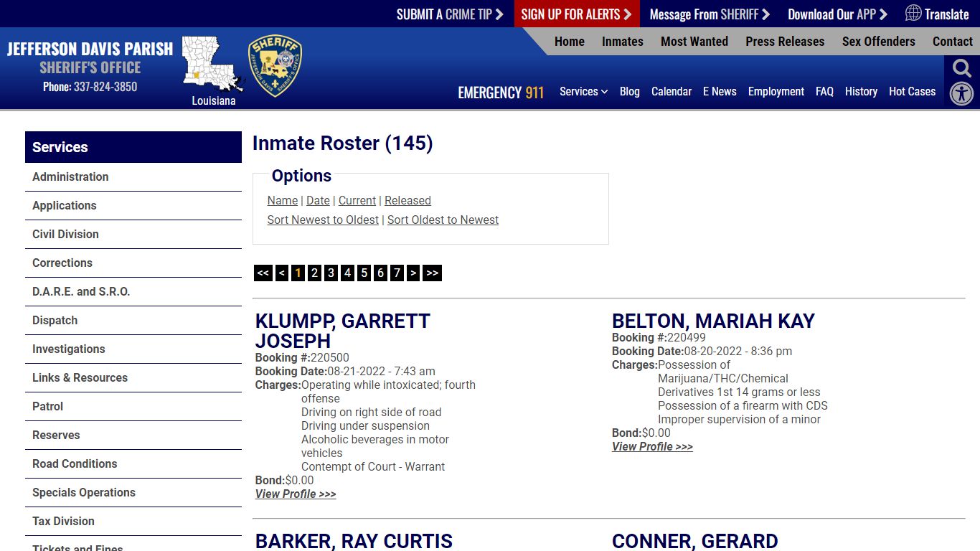Image resolution: width=980 pixels, height=551 pixels.
Task: View profile of Klumpp, Garrett Joseph
Action: tap(296, 494)
